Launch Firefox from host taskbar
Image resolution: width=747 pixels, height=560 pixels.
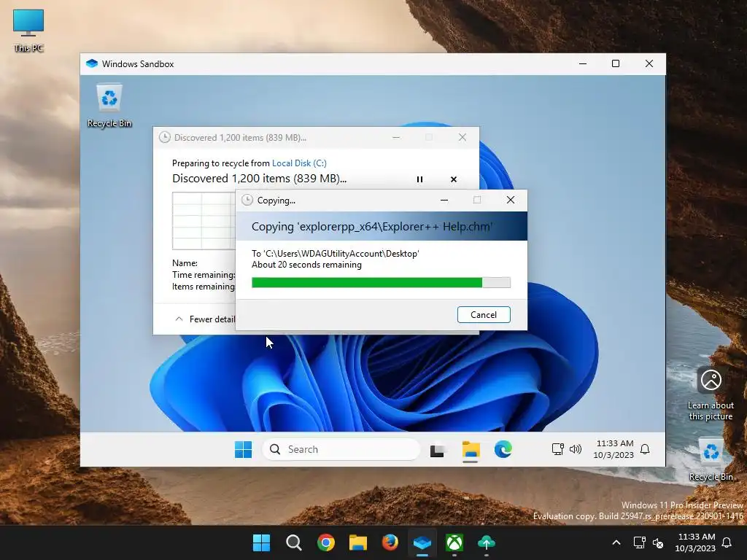coord(390,542)
